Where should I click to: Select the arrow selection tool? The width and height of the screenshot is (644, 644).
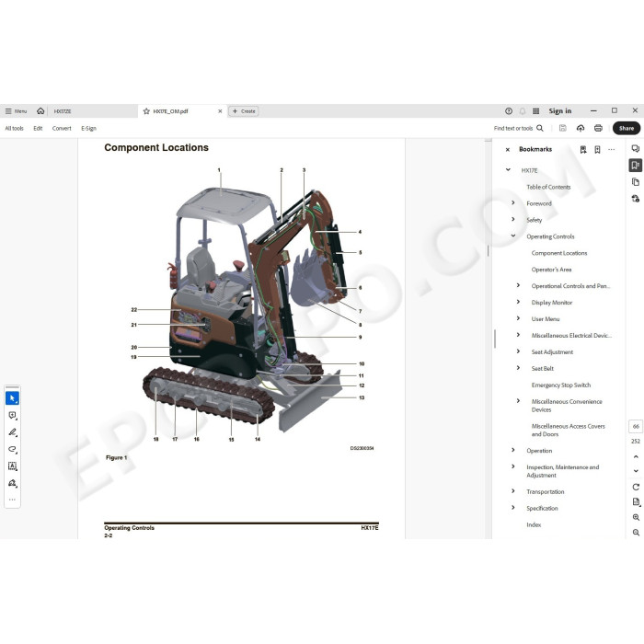point(12,398)
